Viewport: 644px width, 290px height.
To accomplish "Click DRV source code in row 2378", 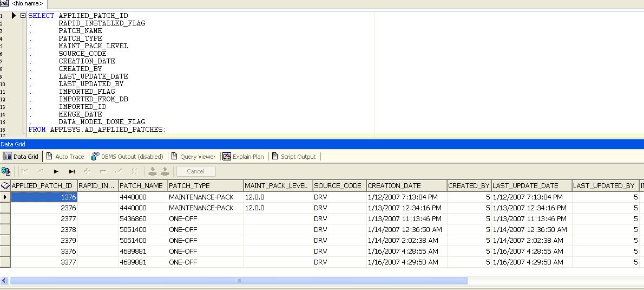I will pos(339,229).
